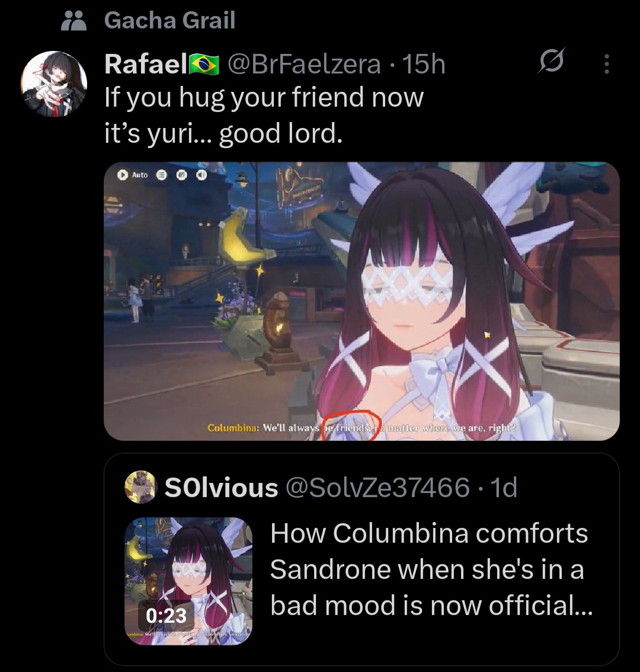Click the S0lvious avatar in quoted post
640x672 pixels.
click(x=140, y=487)
